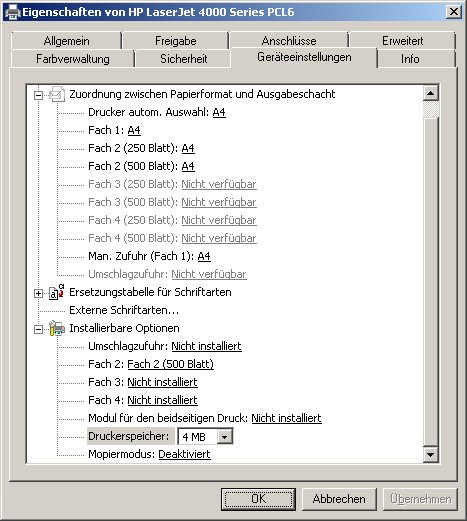
Task: Select Ersetzungstabelle für Schriftarten label
Action: pos(150,292)
